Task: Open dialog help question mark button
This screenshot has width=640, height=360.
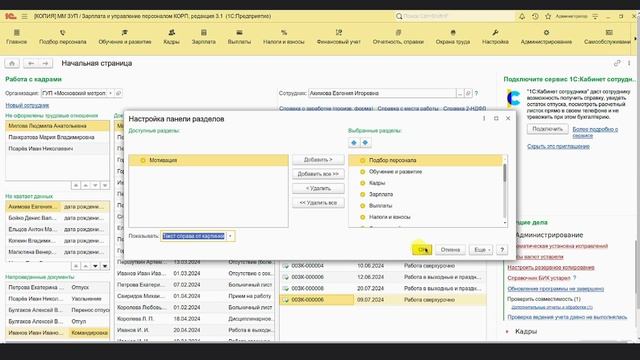Action: point(502,249)
